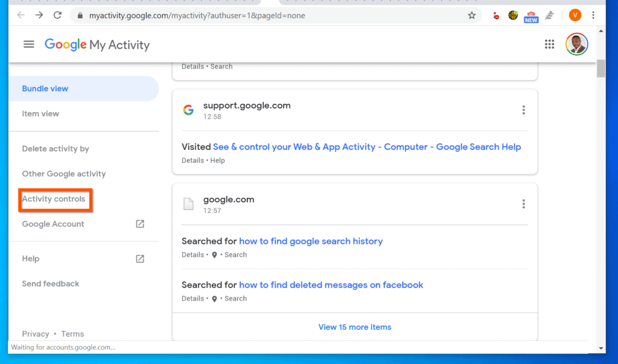Select Bundle view
This screenshot has height=364, width=618.
(83, 88)
